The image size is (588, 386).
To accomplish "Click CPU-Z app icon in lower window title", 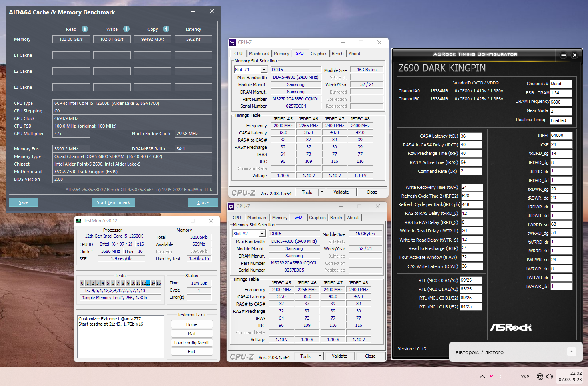I will pos(231,206).
